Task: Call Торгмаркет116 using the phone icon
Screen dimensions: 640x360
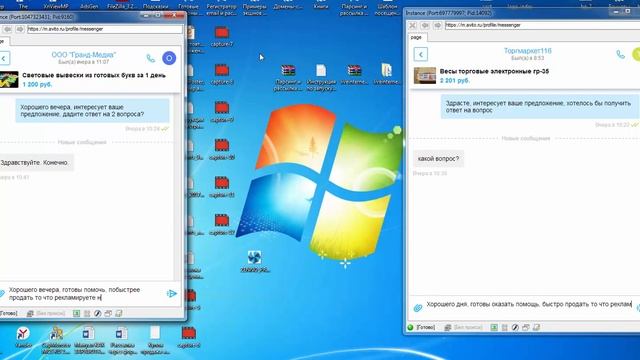Action: click(620, 54)
